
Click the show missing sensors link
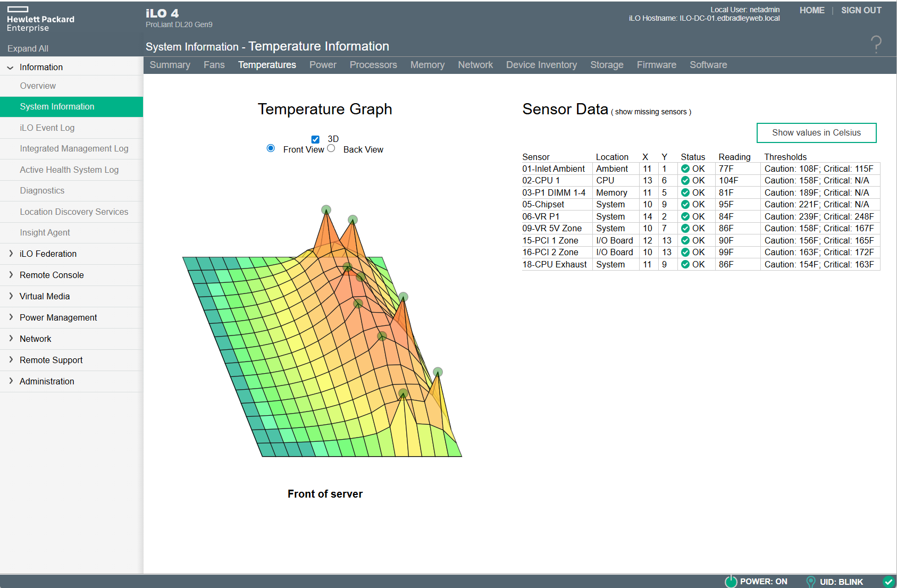pyautogui.click(x=651, y=112)
